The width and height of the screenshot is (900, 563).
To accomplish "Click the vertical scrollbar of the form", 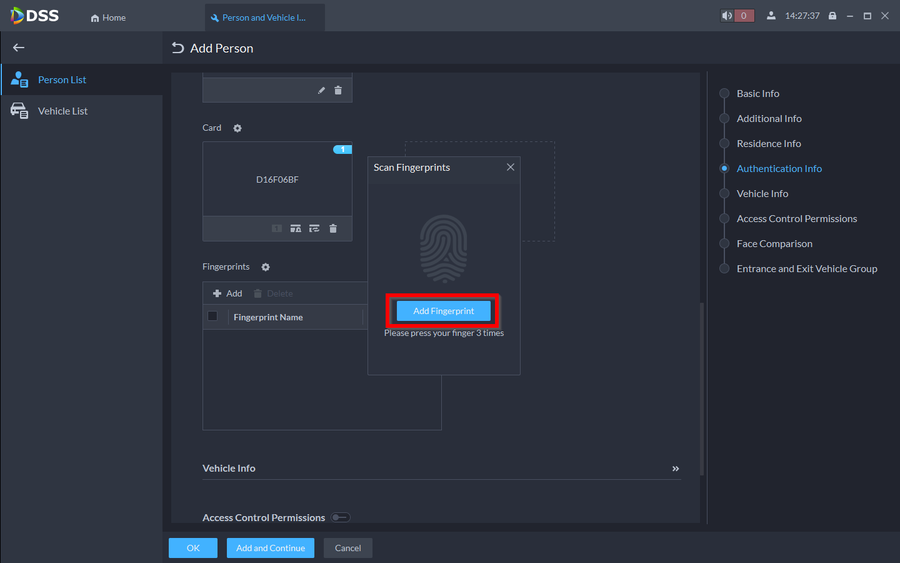I will click(x=701, y=389).
